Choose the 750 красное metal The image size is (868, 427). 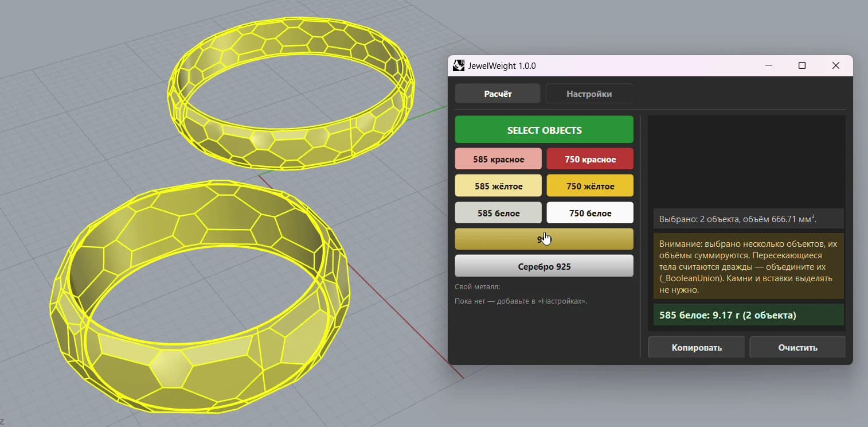(x=590, y=159)
